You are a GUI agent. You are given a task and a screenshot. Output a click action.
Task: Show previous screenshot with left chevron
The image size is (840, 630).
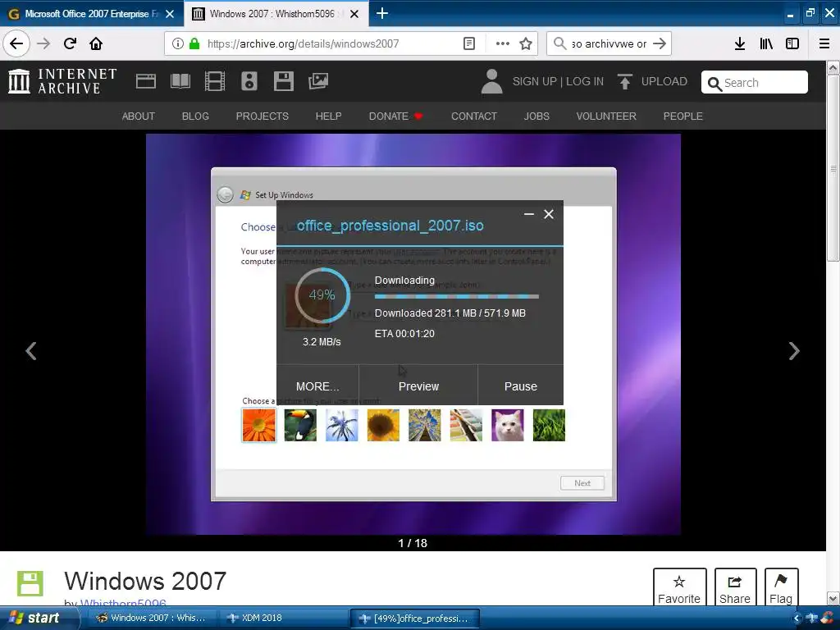point(31,351)
